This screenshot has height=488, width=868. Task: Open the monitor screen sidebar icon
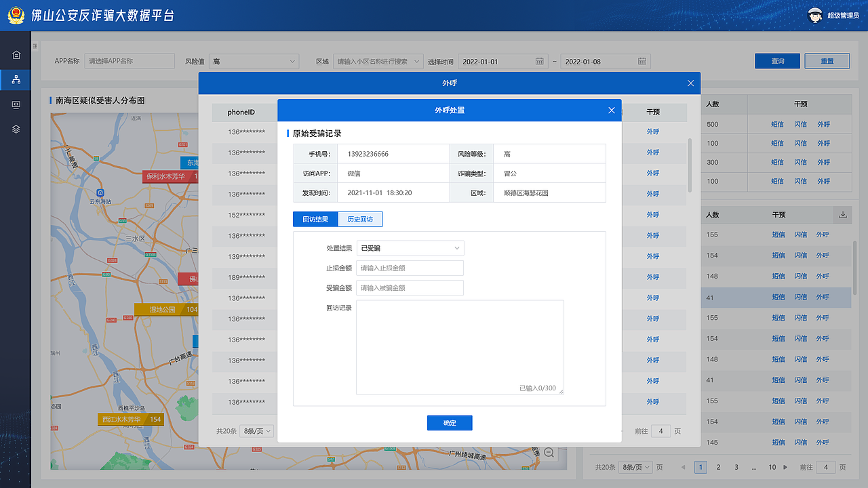(x=16, y=104)
